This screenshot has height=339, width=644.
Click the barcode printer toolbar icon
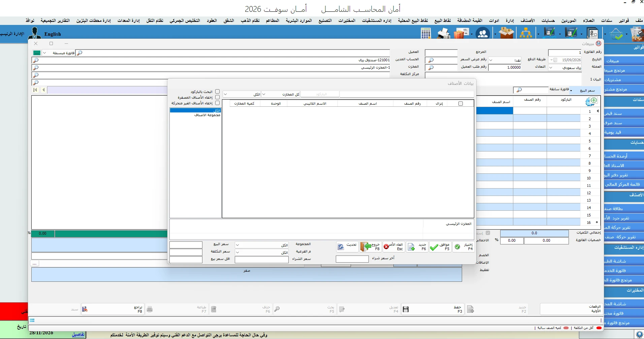[x=444, y=33]
